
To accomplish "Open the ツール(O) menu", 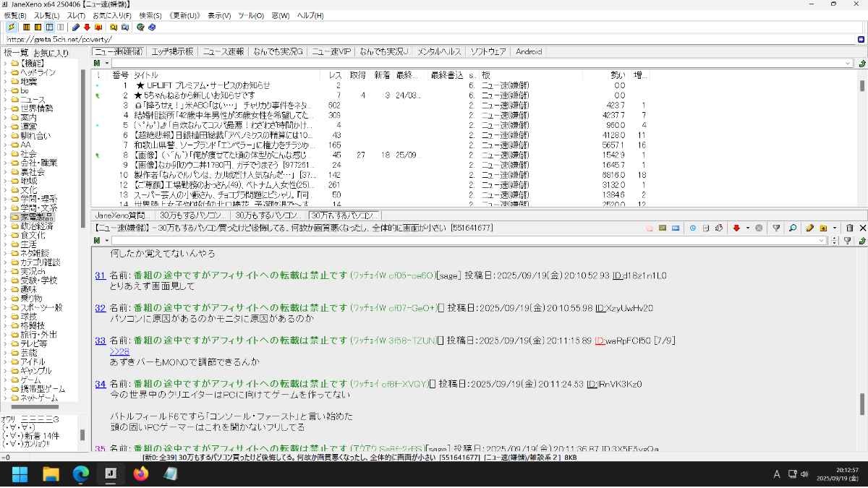I will tap(251, 15).
